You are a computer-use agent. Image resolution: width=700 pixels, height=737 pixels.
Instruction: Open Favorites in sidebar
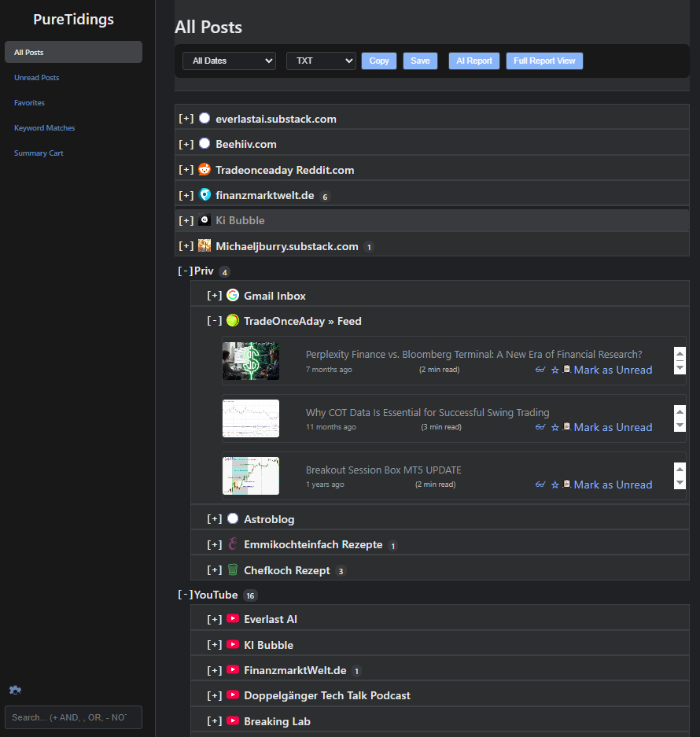click(x=29, y=102)
